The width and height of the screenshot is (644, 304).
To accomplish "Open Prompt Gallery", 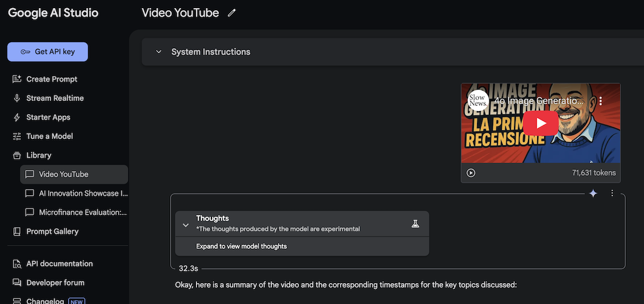I will click(x=52, y=232).
